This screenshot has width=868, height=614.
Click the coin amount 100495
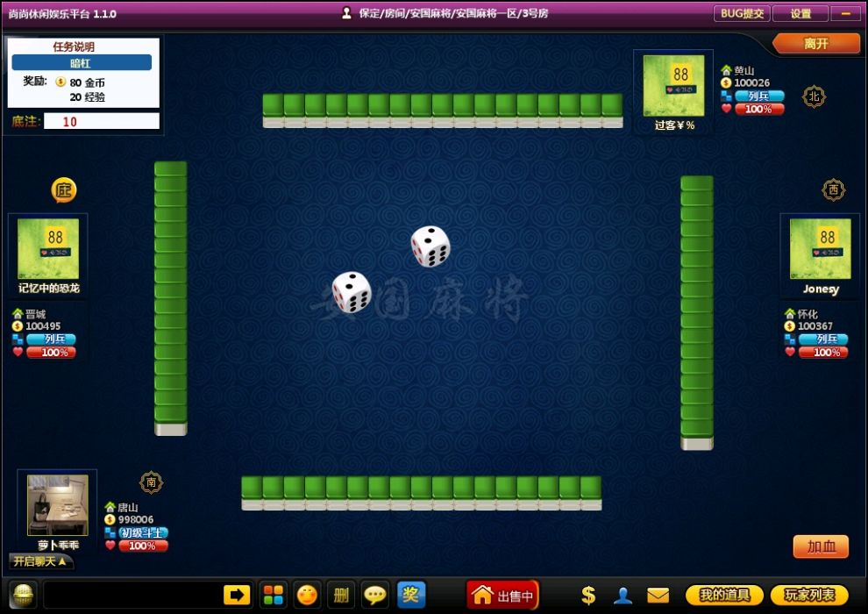pos(43,326)
